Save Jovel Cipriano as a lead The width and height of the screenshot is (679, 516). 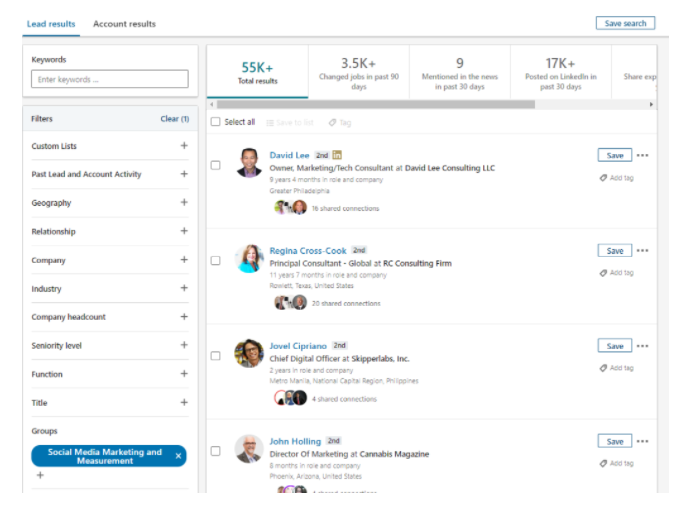pyautogui.click(x=615, y=345)
